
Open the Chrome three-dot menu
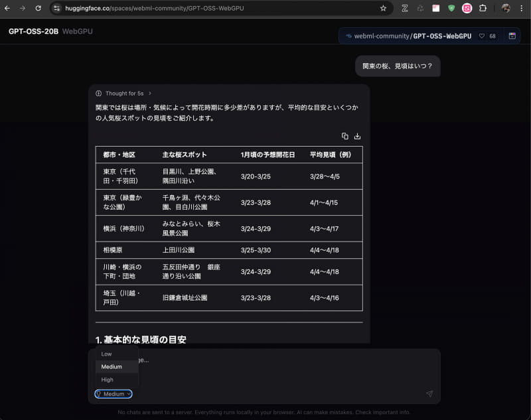[x=522, y=9]
